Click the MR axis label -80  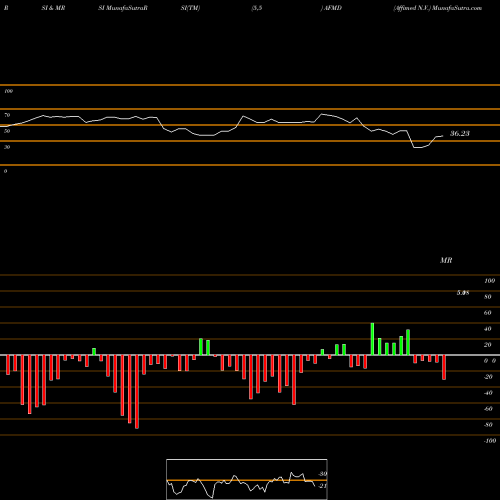point(488,425)
